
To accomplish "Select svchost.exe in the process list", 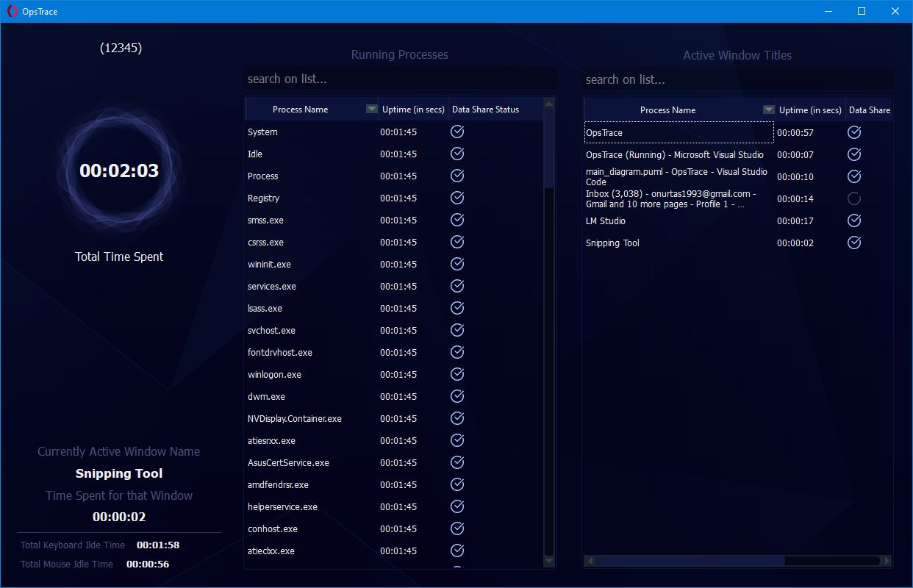I will (x=271, y=331).
